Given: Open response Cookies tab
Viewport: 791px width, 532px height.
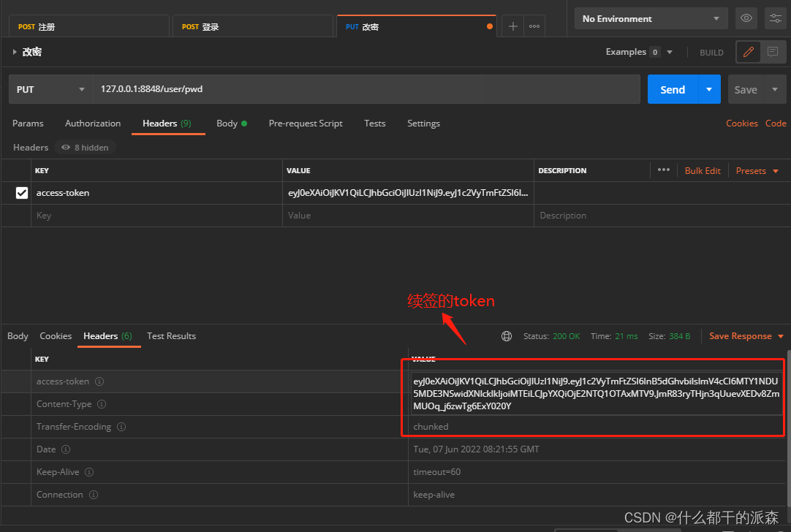Looking at the screenshot, I should 56,336.
